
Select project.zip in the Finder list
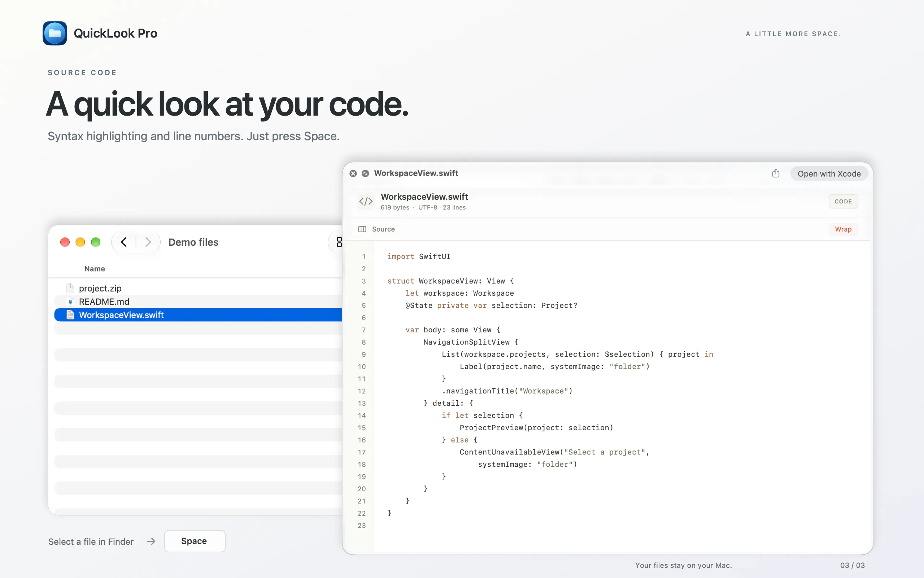point(198,288)
